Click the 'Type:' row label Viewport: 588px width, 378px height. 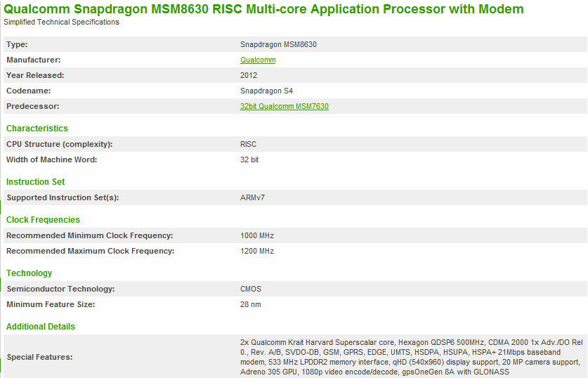(17, 44)
